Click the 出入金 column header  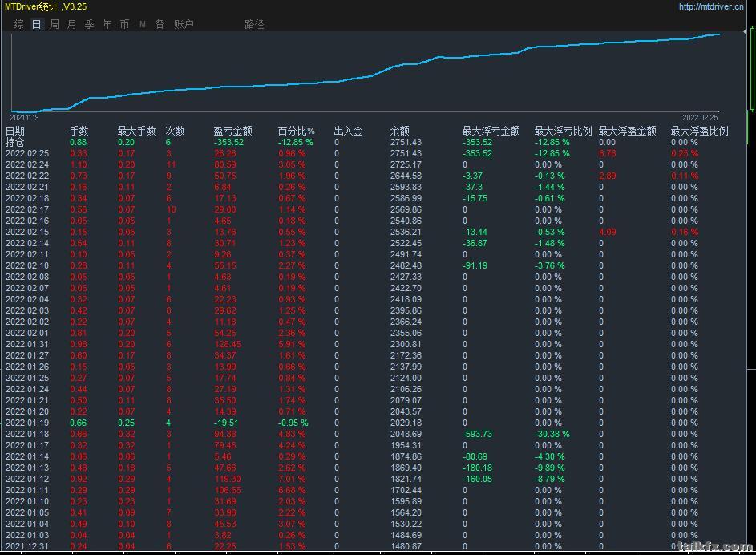click(348, 131)
